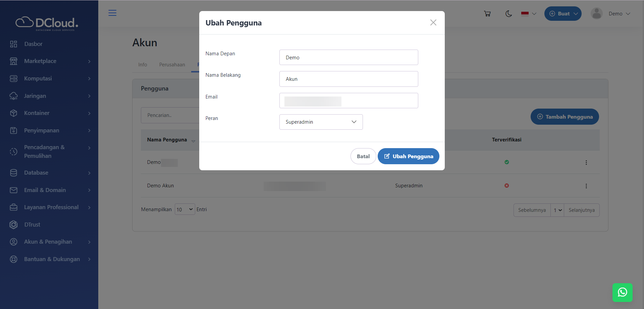Open the shopping cart icon

click(x=487, y=14)
